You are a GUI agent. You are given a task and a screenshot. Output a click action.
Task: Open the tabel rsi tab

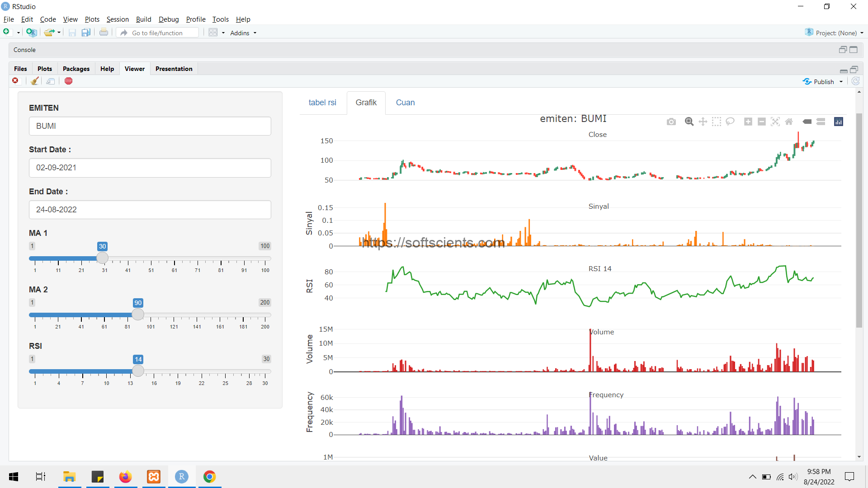pyautogui.click(x=322, y=103)
